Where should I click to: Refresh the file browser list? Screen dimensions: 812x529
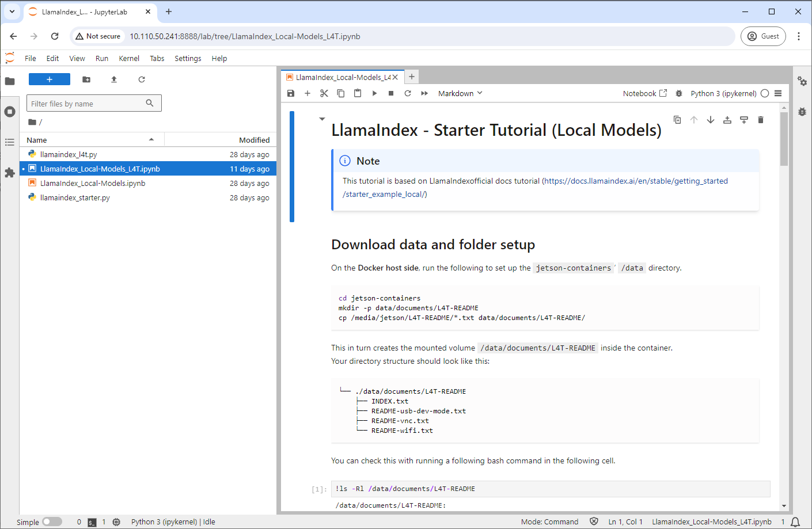(x=142, y=79)
